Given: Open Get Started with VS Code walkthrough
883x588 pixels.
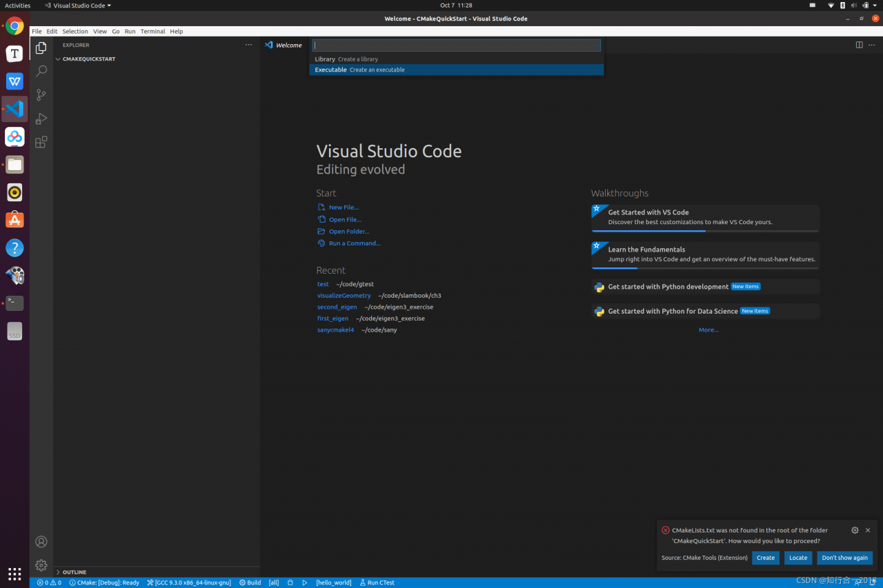Looking at the screenshot, I should [705, 217].
